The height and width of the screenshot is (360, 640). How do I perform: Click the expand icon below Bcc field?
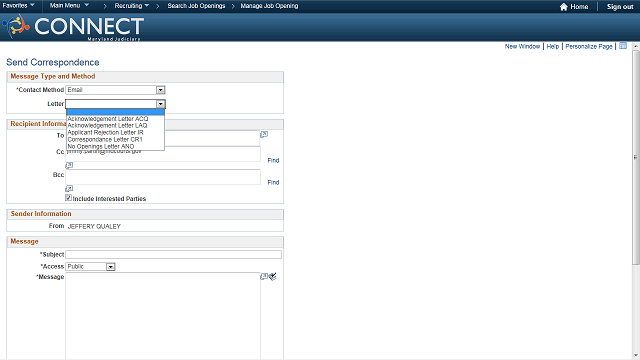(69, 189)
